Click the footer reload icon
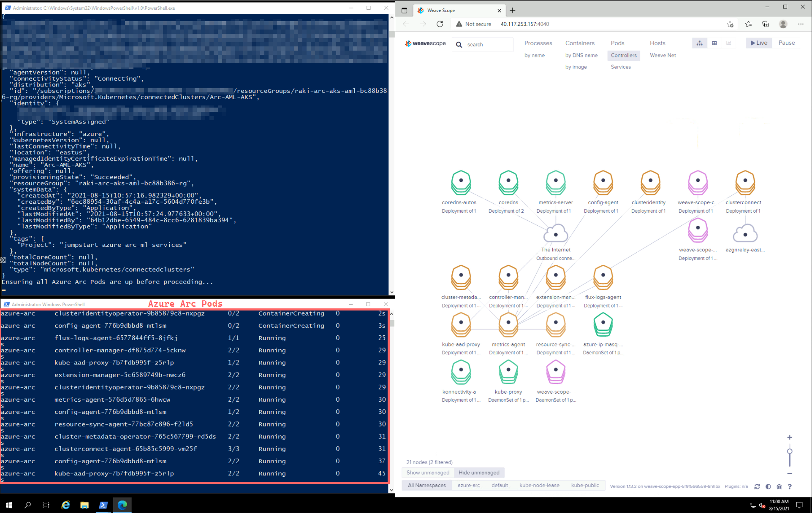This screenshot has height=513, width=812. 757,486
